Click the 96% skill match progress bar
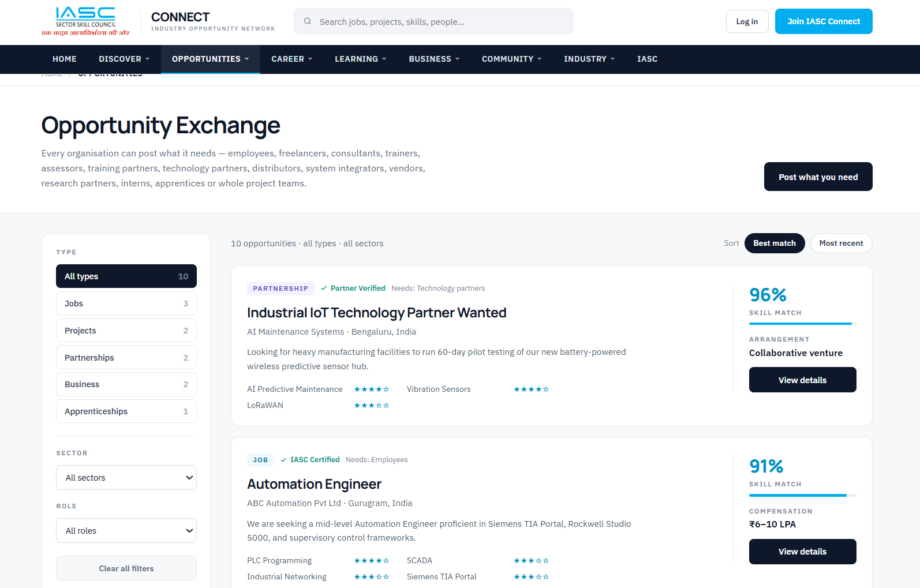 (802, 324)
